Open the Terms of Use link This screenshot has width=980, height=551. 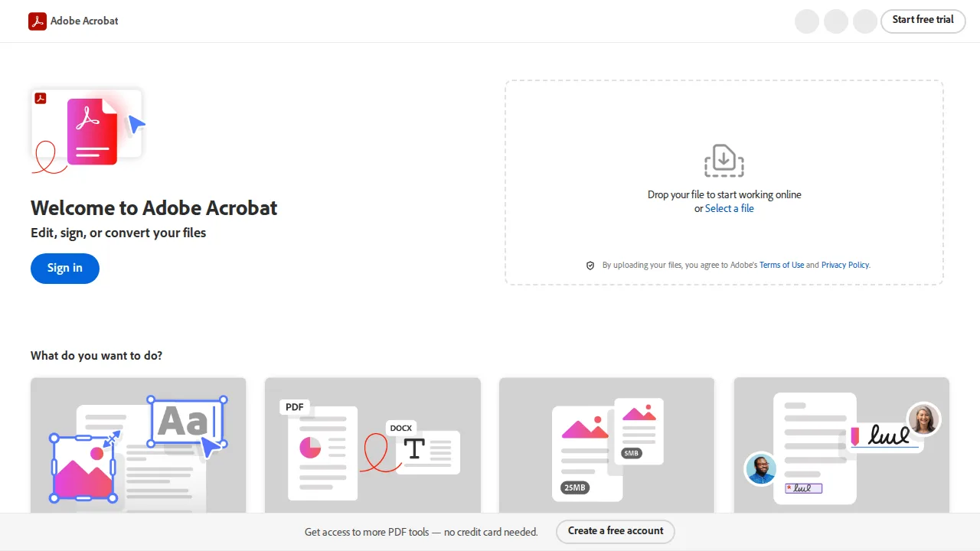[782, 265]
